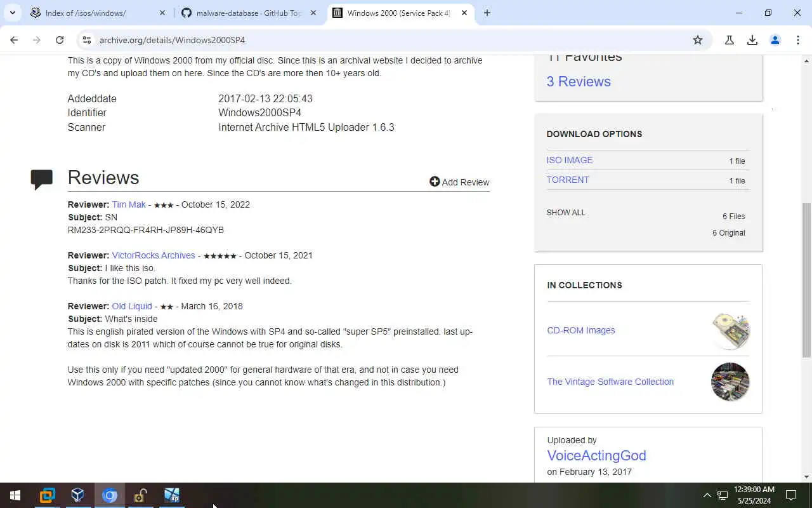
Task: Open the 3 Reviews link
Action: click(579, 81)
